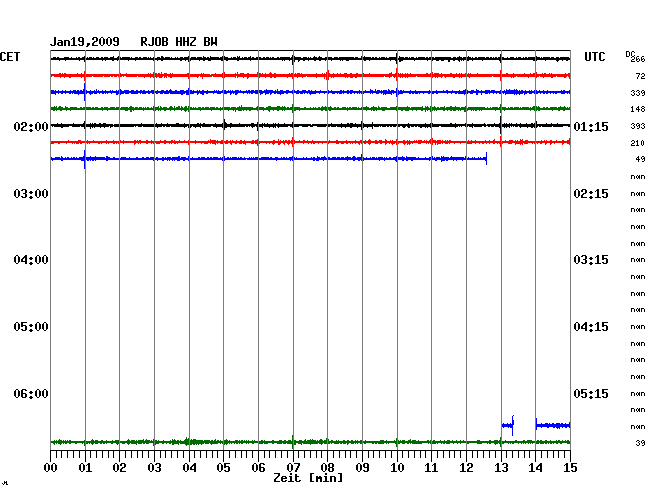Click the black trace at 02:00 CET
Screen dimensions: 650x494
point(310,125)
